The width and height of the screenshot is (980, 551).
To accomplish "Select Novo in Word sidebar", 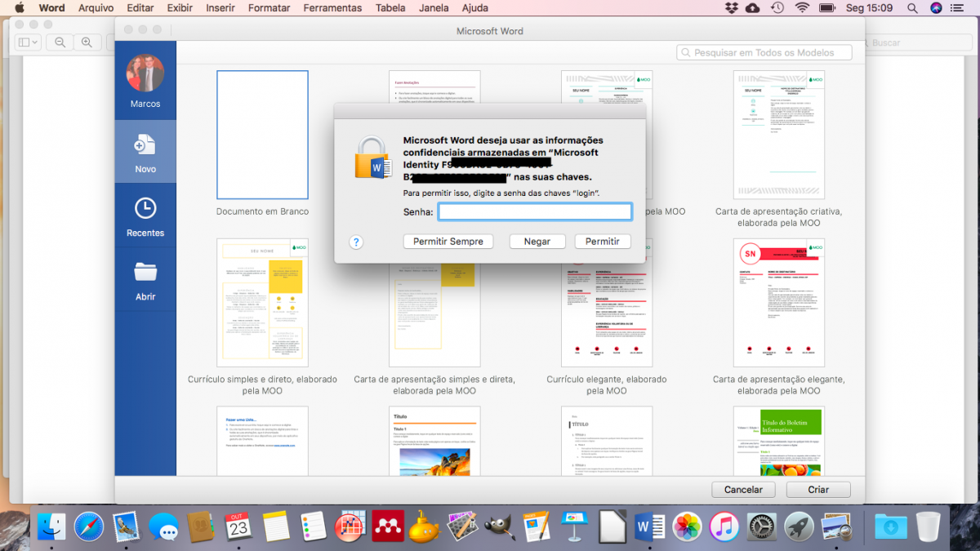I will (145, 152).
